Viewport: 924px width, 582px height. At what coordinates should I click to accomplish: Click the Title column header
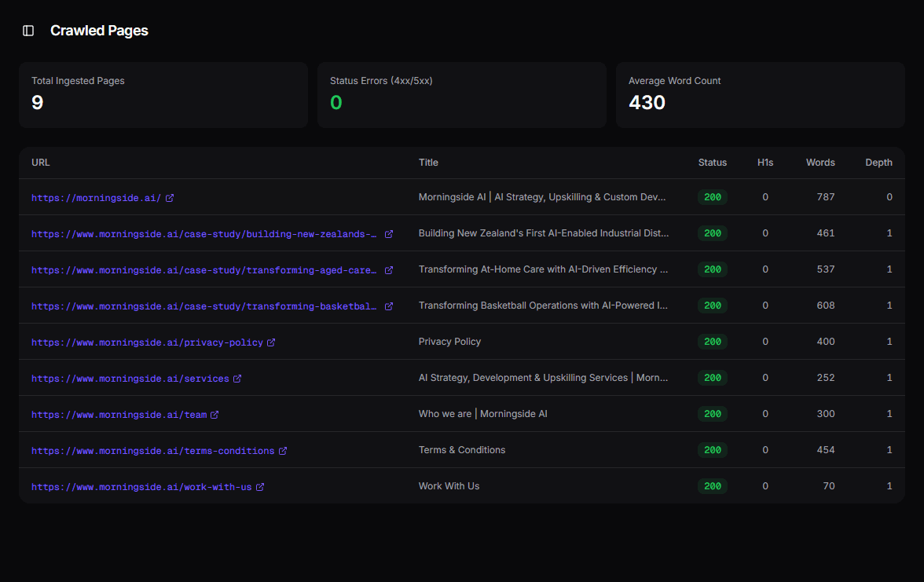pyautogui.click(x=428, y=163)
